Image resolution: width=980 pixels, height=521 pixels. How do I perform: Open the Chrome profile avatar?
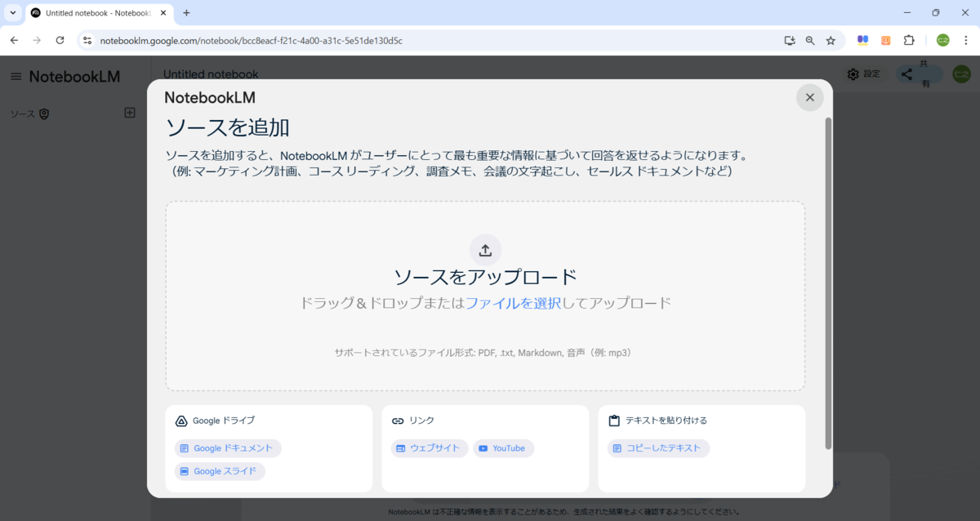942,40
